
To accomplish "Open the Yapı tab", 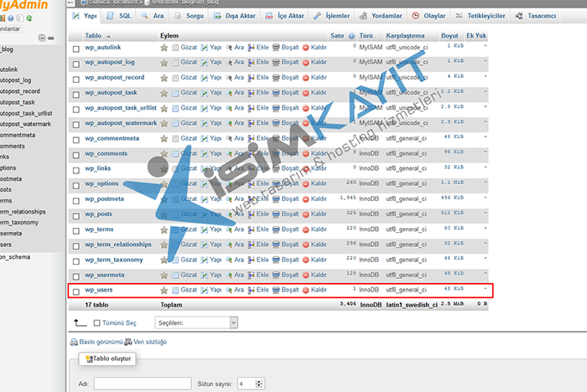I will coord(85,16).
